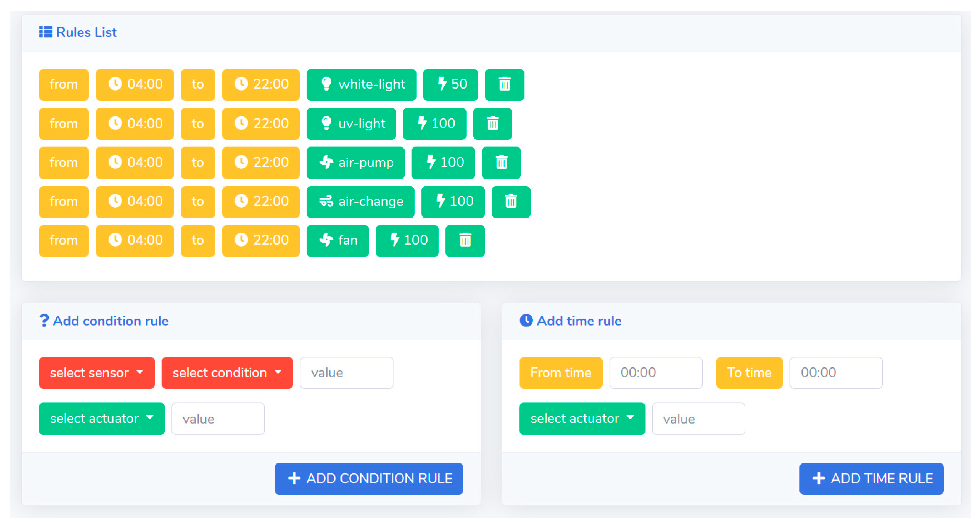Delete the fan rule with trash icon

tap(465, 241)
